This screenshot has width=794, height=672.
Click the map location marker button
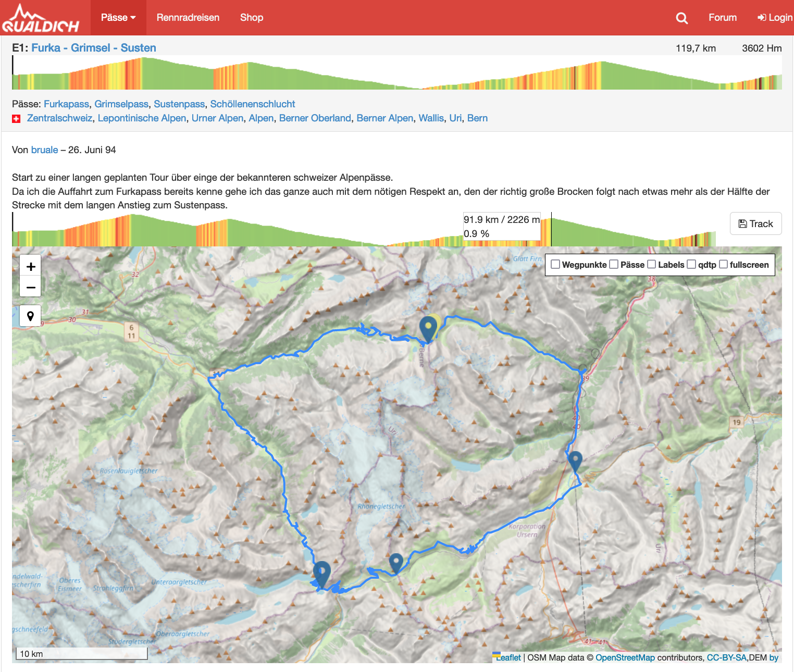point(31,316)
